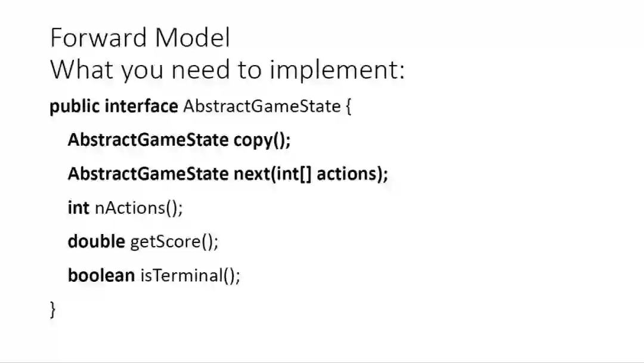Click the bold "int" before nActions
Viewport: 644px width, 363px height.
(x=78, y=208)
